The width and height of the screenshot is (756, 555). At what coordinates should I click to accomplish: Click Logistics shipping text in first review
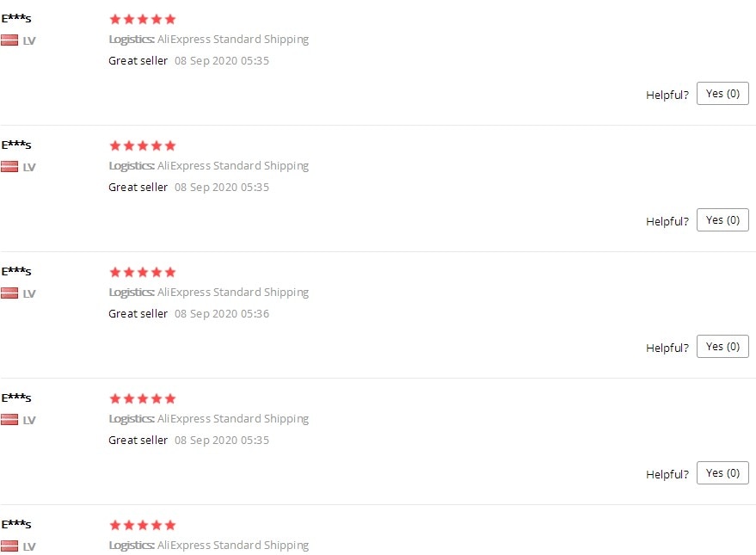[x=209, y=40]
